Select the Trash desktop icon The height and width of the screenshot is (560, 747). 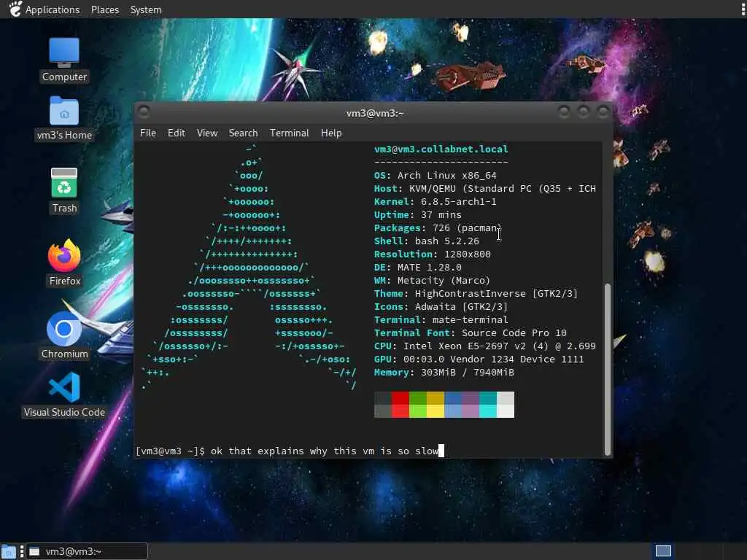[x=64, y=190]
